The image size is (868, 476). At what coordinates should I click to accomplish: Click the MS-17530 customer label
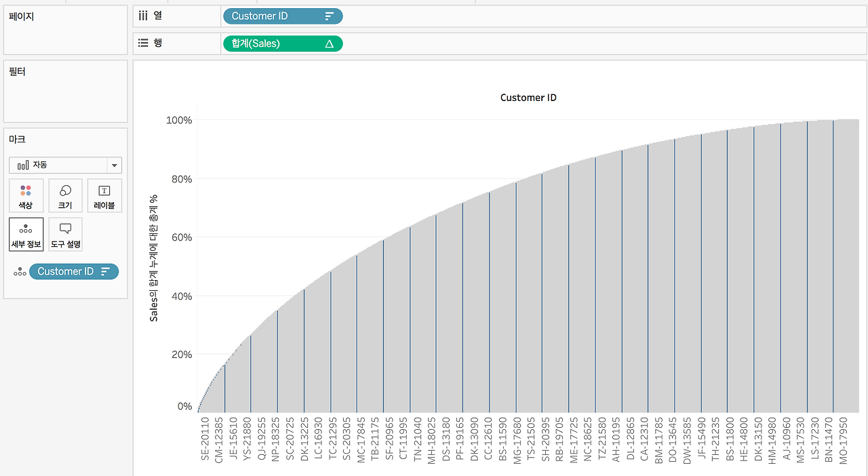(x=800, y=439)
